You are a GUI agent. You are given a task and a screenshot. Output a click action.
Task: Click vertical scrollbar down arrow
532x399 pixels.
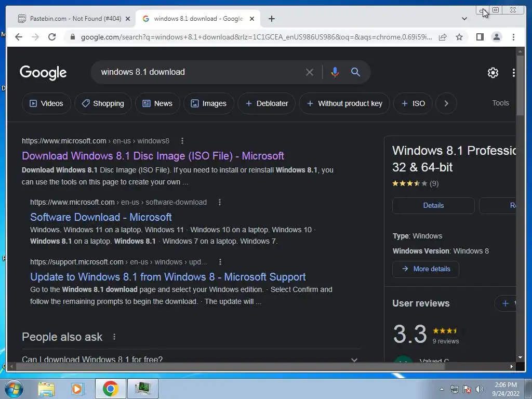520,357
